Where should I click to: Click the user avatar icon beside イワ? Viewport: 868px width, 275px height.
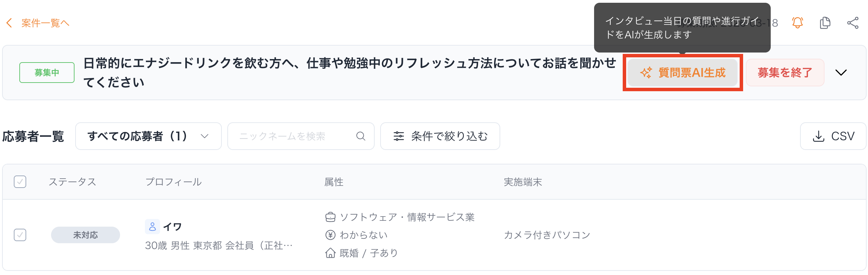point(152,227)
